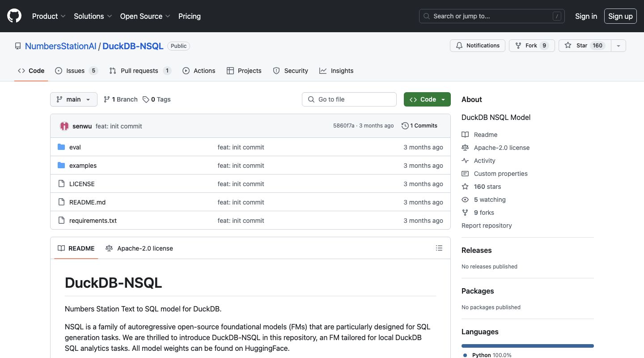Switch to the Actions tab
Screen dimensions: 644x358
[199, 71]
